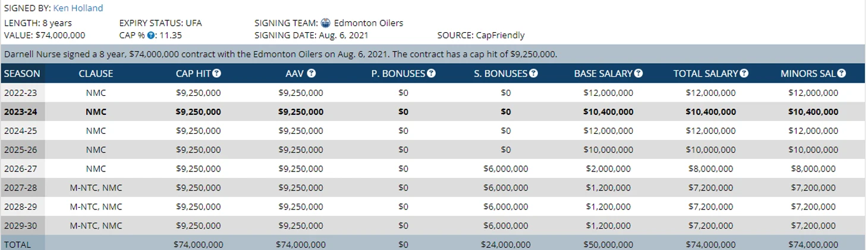Screen dimensions: 868x250
Task: Click the Edmonton Oilers signing team text
Action: point(368,23)
